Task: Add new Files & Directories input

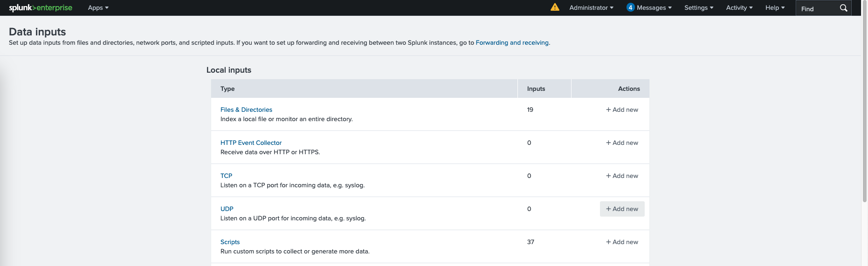Action: pos(622,110)
